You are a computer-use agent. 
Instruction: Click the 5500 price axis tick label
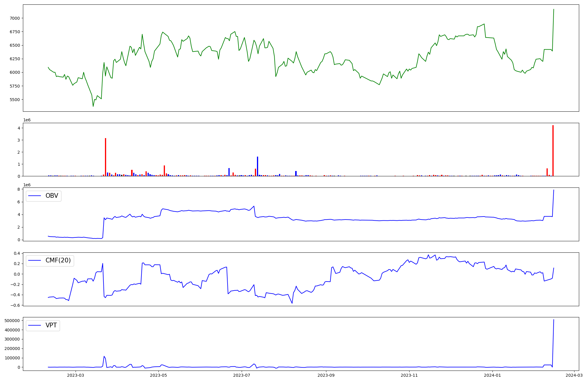click(14, 100)
